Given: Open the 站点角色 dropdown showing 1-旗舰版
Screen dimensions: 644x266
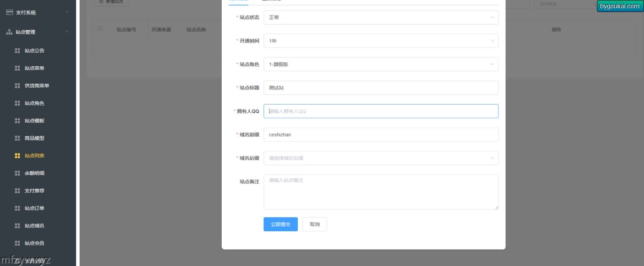Looking at the screenshot, I should [x=381, y=64].
